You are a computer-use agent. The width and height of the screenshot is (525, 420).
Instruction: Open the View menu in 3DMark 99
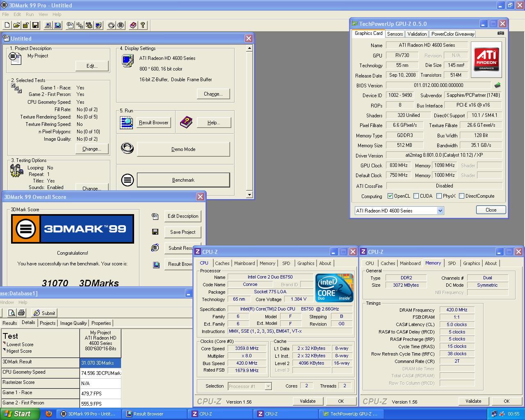[43, 14]
